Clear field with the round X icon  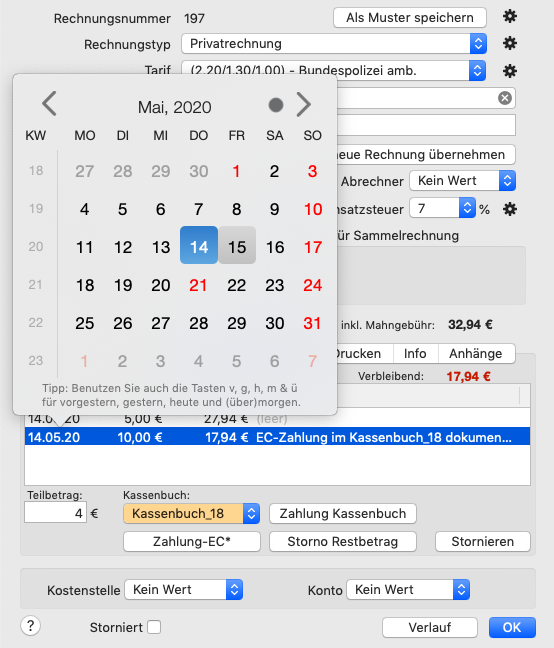click(x=504, y=98)
